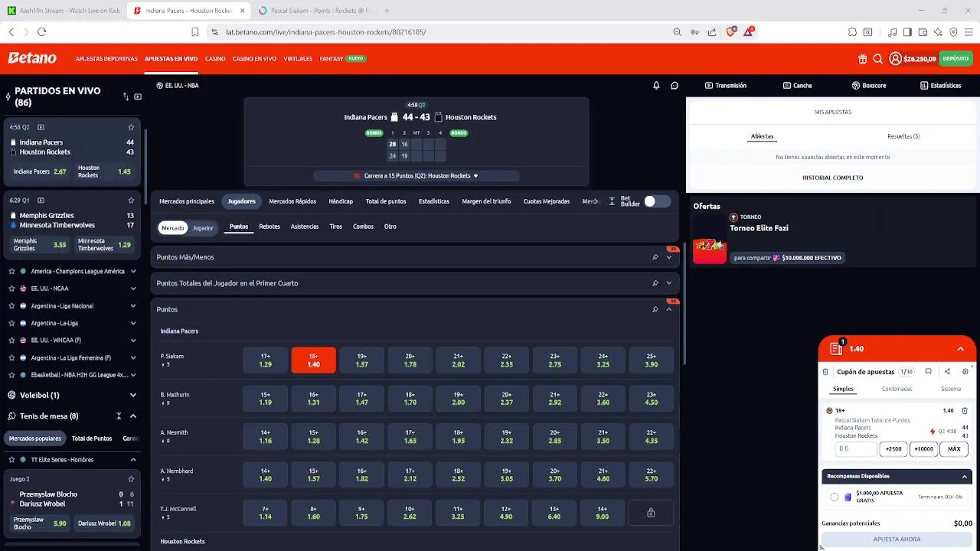Image resolution: width=980 pixels, height=551 pixels.
Task: Open the Resueltas (3) tab
Action: (903, 136)
